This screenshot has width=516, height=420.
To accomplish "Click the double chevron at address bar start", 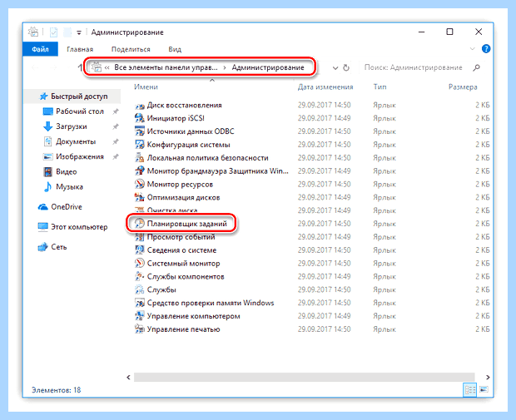I will click(x=107, y=67).
